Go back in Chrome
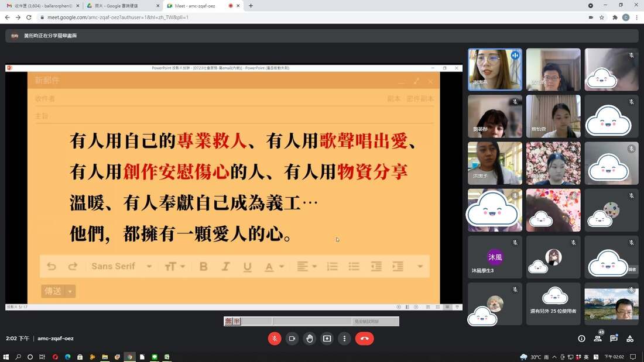Screen dimensions: 644x362 click(7, 17)
